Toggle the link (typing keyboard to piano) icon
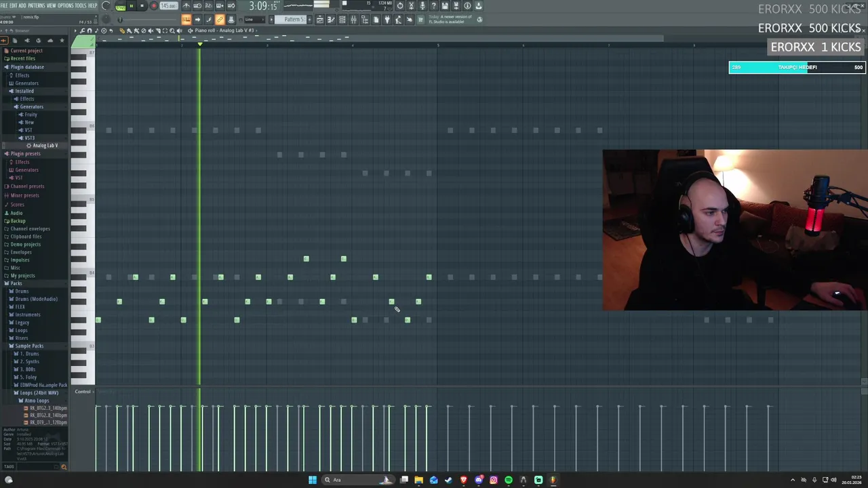This screenshot has width=868, height=488. click(220, 19)
